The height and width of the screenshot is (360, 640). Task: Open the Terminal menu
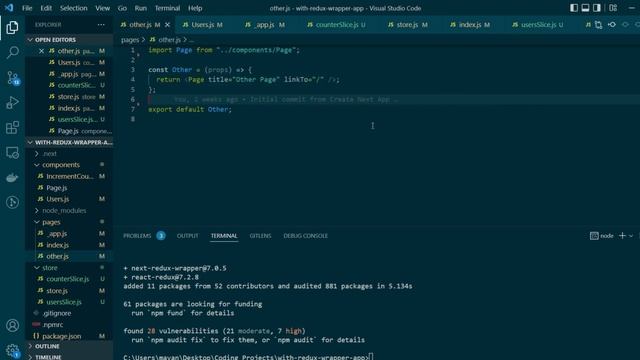click(x=167, y=8)
